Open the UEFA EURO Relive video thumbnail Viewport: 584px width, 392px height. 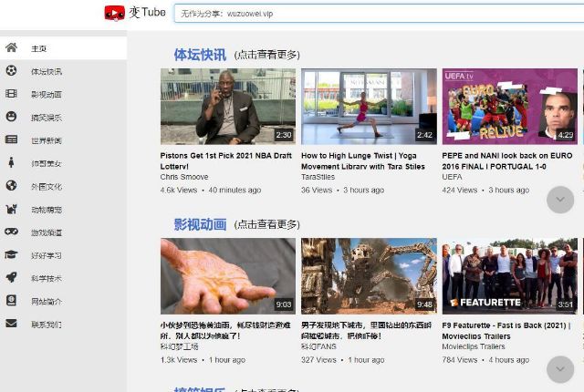coord(510,107)
